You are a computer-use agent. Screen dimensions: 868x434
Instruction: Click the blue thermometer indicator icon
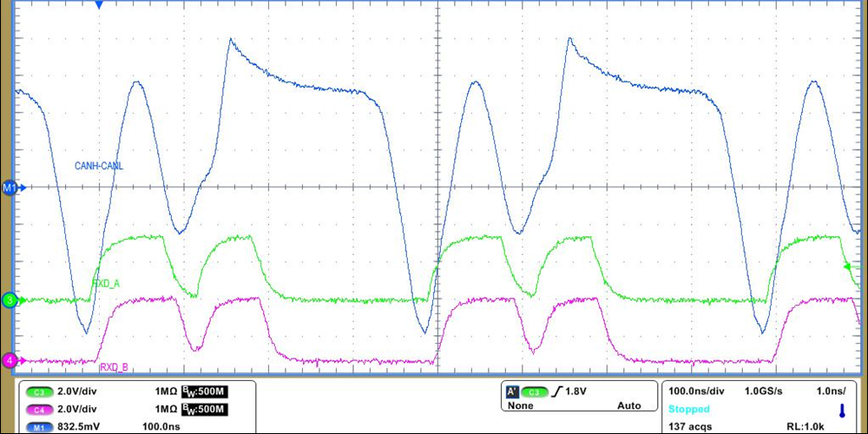tap(842, 410)
